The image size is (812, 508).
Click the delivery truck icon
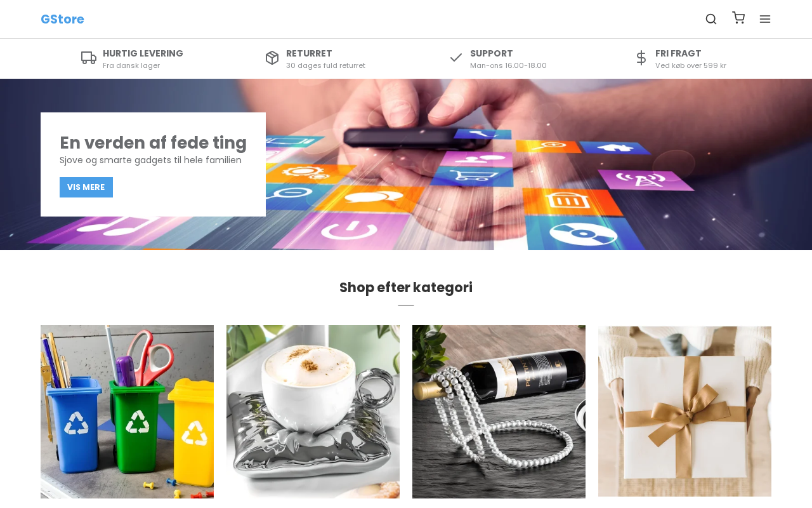pyautogui.click(x=89, y=58)
